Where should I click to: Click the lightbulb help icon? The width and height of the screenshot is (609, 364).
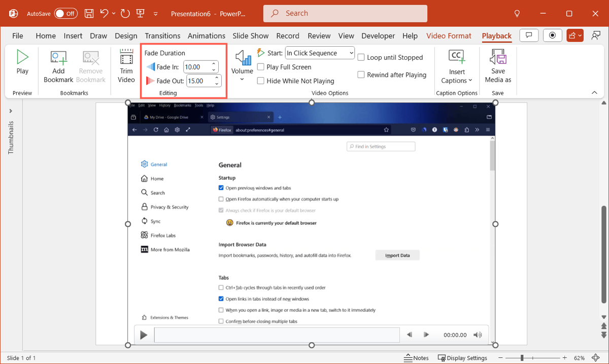click(517, 14)
